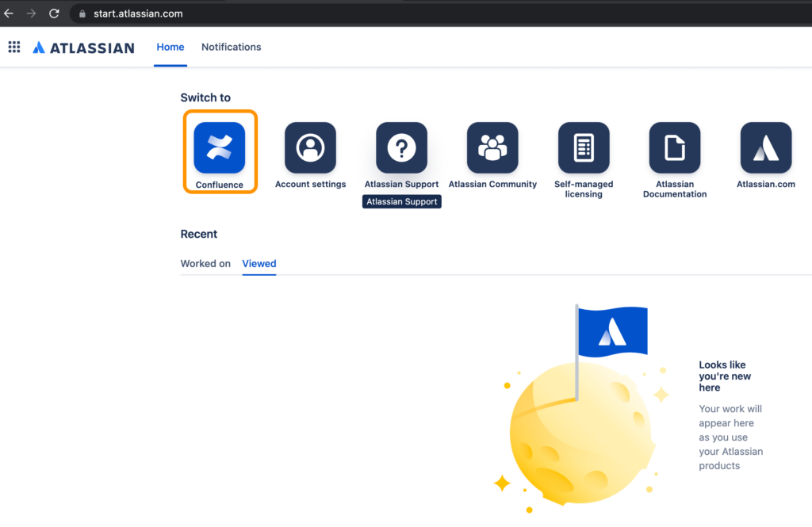Viewport: 812px width, 527px height.
Task: Open the Notifications tab
Action: click(x=231, y=47)
